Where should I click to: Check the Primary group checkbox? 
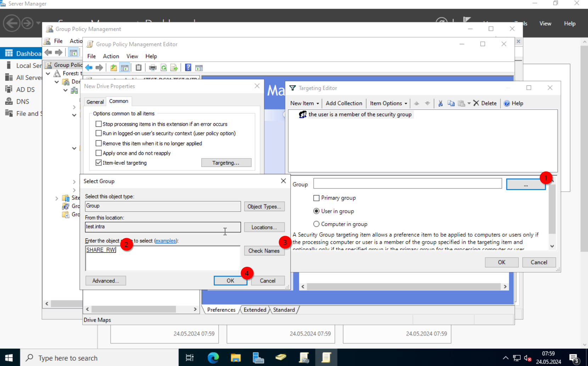pyautogui.click(x=317, y=198)
